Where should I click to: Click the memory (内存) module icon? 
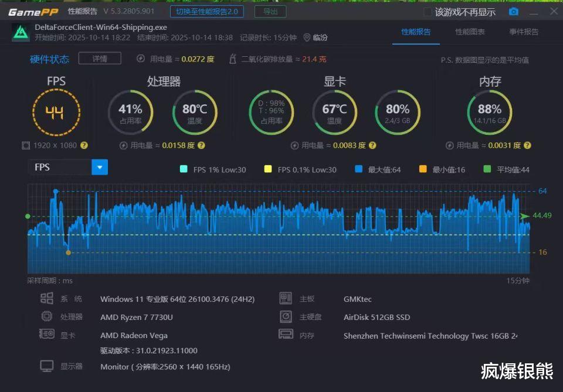tap(286, 334)
